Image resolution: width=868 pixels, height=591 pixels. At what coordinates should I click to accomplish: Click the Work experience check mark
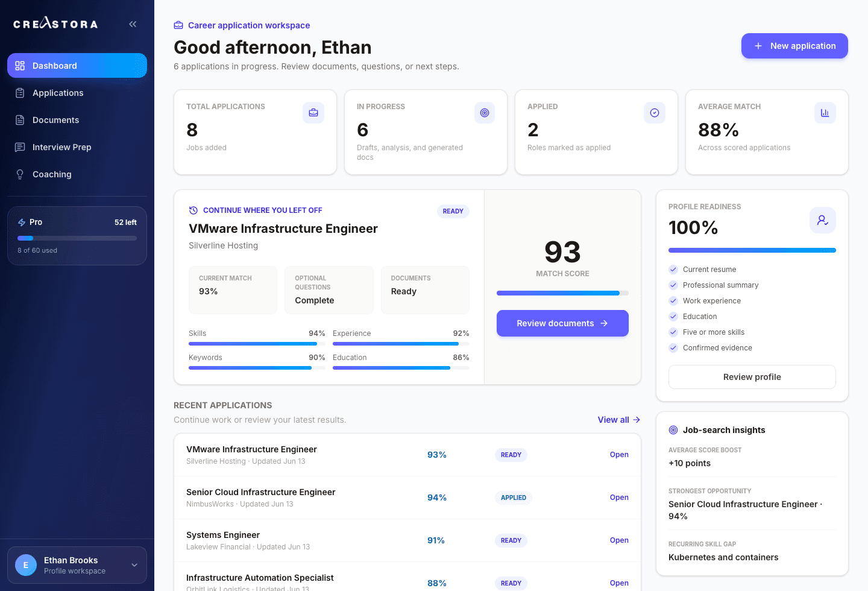(673, 301)
